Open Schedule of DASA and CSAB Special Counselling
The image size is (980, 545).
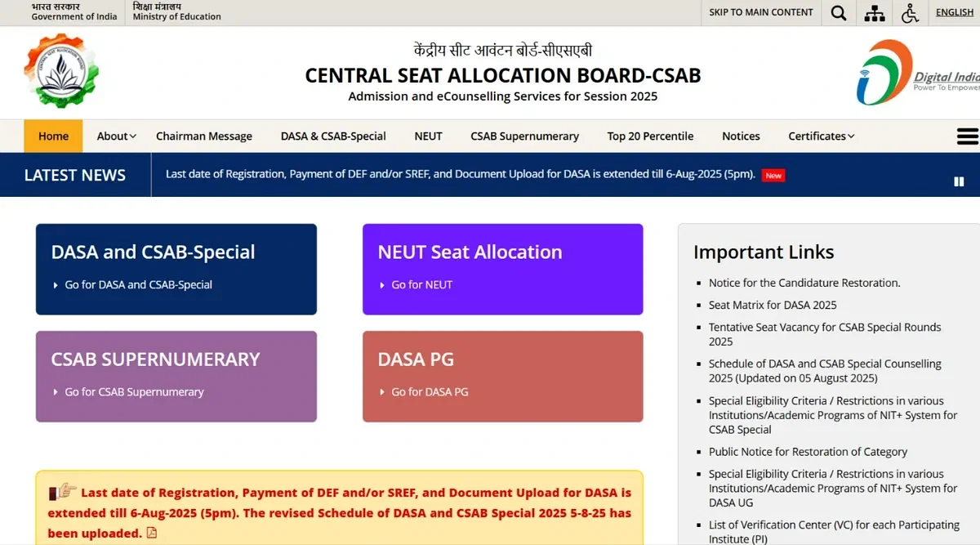click(x=825, y=371)
